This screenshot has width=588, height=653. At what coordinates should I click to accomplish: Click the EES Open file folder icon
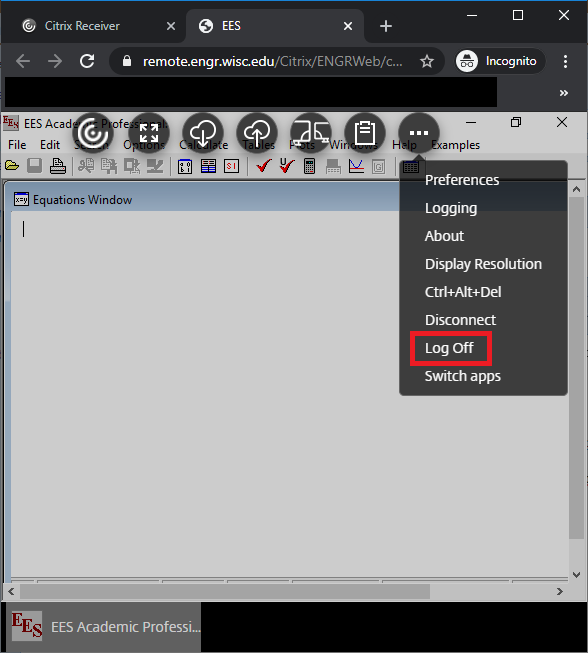tap(12, 166)
